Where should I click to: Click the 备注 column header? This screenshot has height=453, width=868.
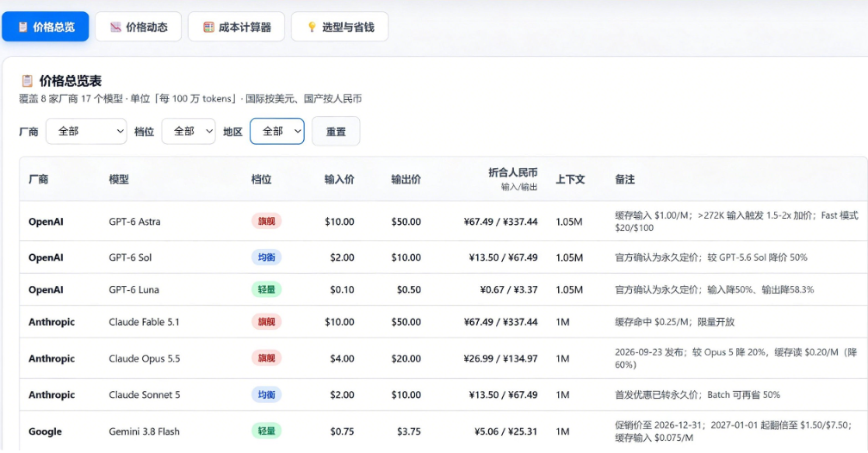coord(625,179)
